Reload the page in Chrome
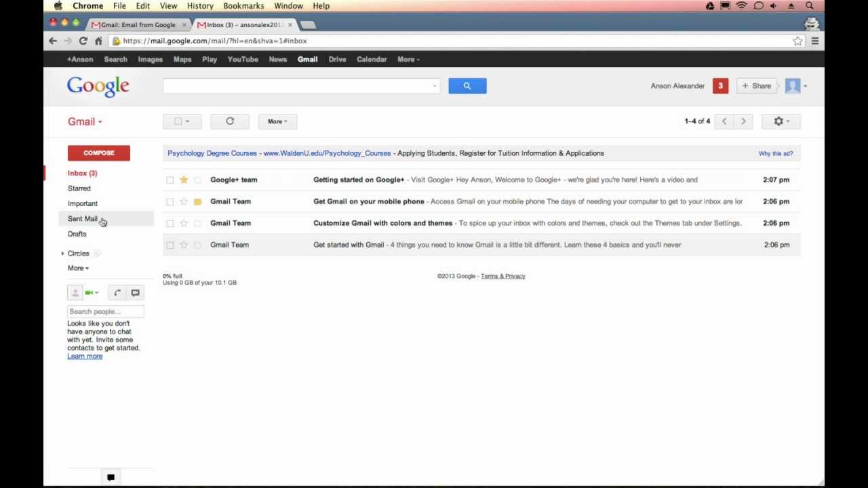Screen dimensions: 868x488 [x=83, y=41]
